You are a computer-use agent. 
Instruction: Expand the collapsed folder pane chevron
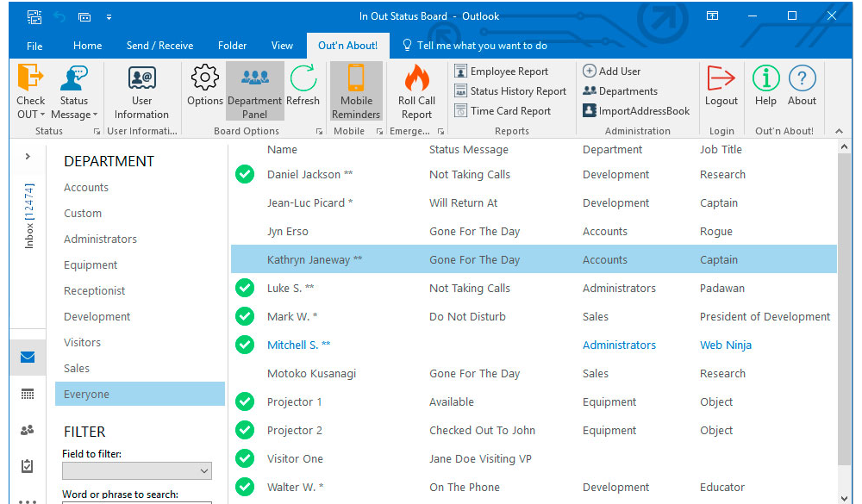28,157
